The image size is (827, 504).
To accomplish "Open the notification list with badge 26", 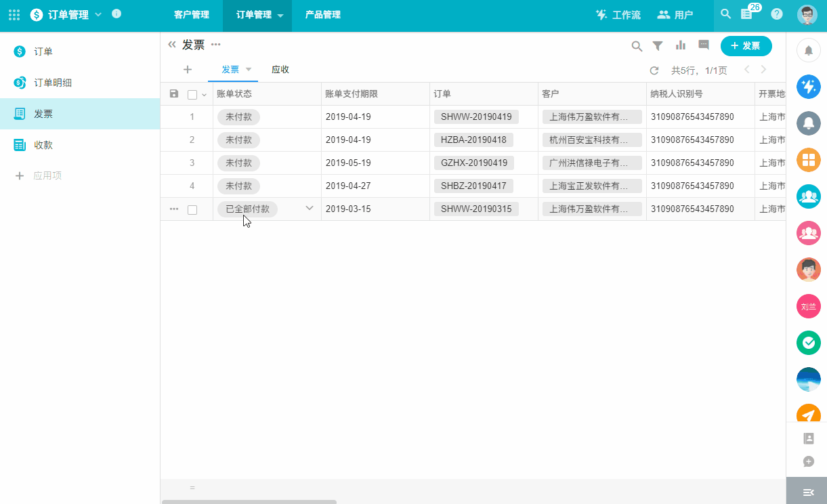I will [747, 14].
